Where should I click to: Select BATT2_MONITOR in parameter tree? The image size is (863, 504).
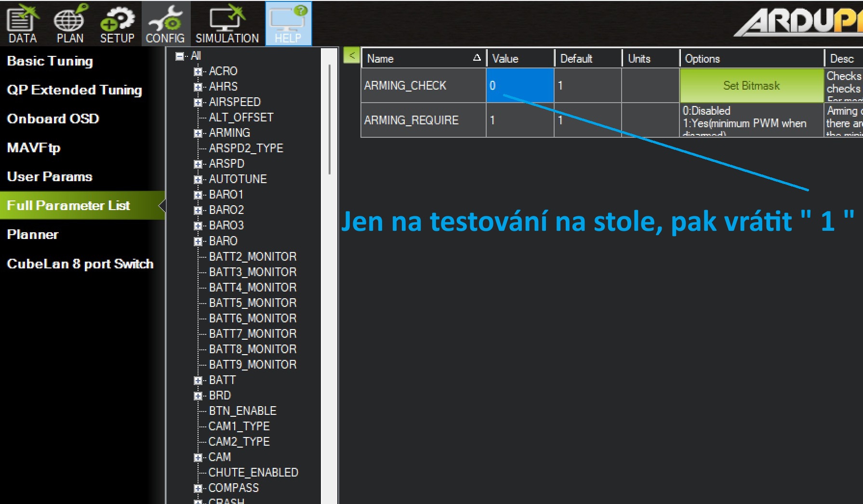252,257
